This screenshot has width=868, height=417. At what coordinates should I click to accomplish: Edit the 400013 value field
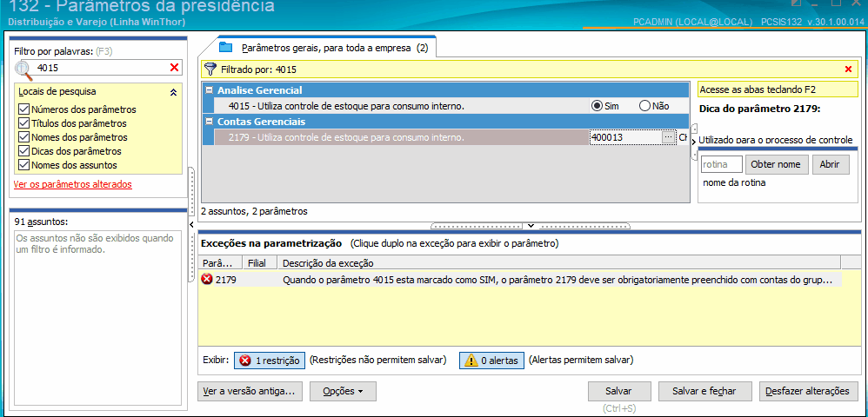tap(626, 137)
